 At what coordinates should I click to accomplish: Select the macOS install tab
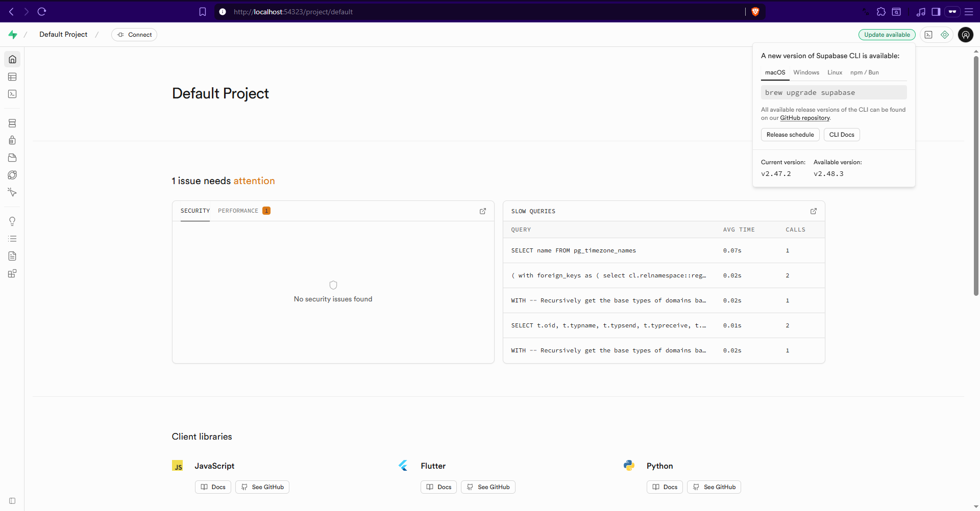coord(775,72)
